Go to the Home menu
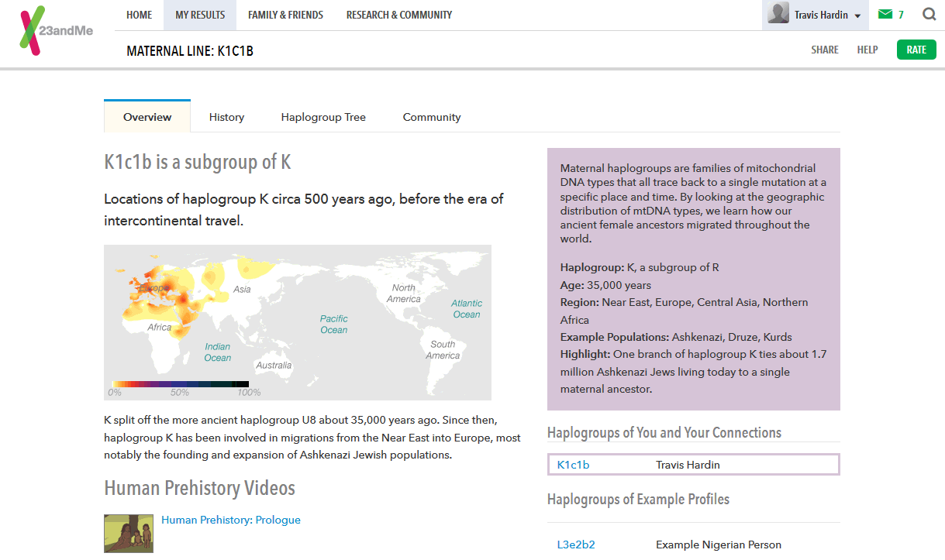This screenshot has width=945, height=560. 140,15
